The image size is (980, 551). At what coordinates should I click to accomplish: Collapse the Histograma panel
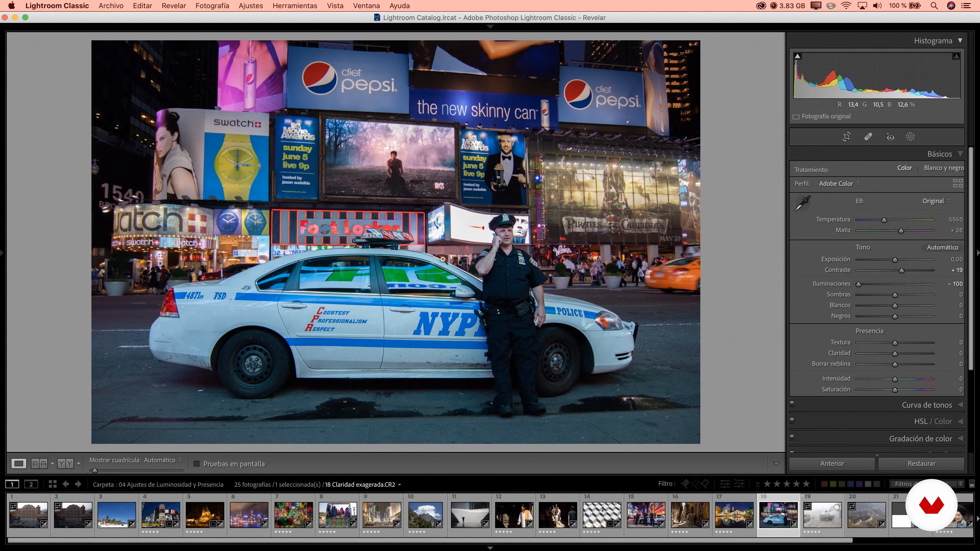tap(960, 40)
